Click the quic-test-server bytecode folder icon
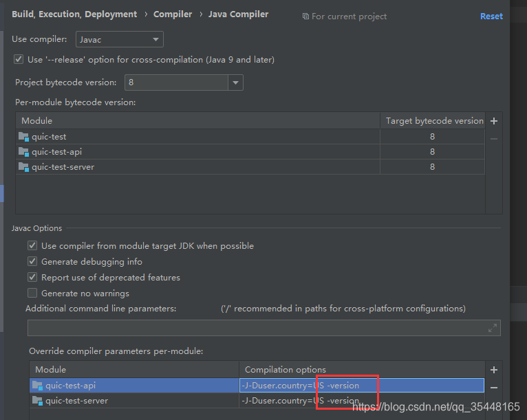 pos(23,167)
